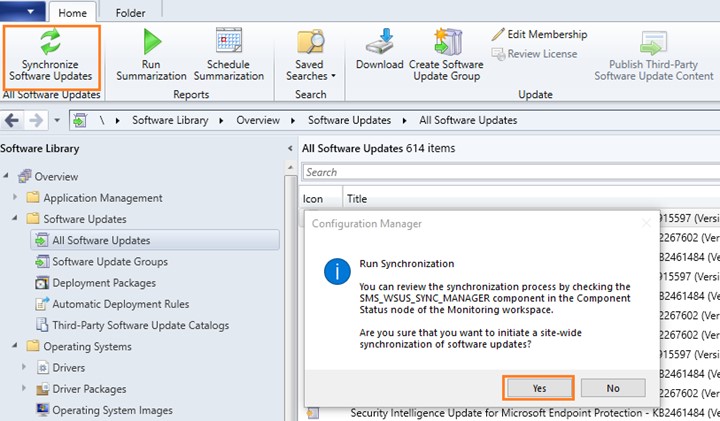
Task: Select Software Updates folder in tree
Action: point(84,219)
